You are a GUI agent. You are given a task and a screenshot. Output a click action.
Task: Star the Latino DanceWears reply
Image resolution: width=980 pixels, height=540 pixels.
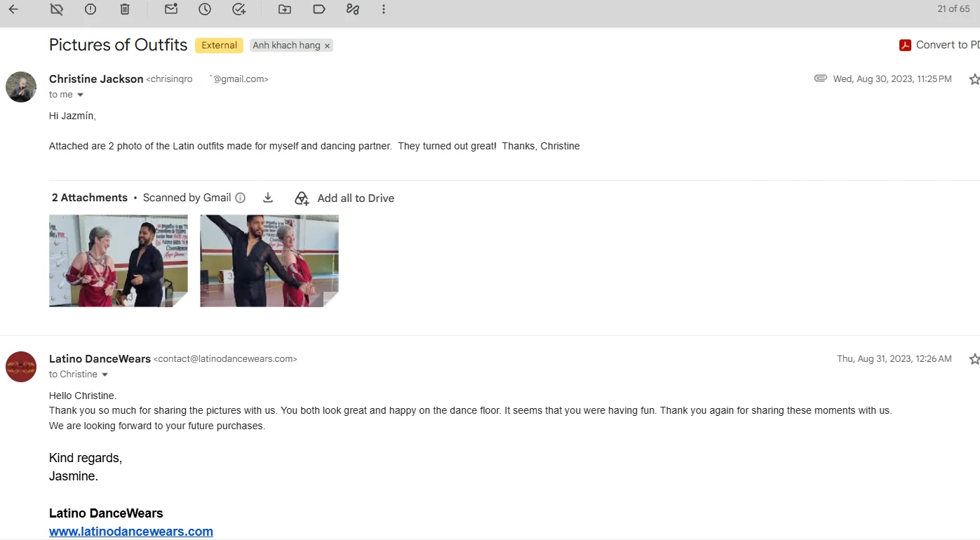(x=974, y=359)
